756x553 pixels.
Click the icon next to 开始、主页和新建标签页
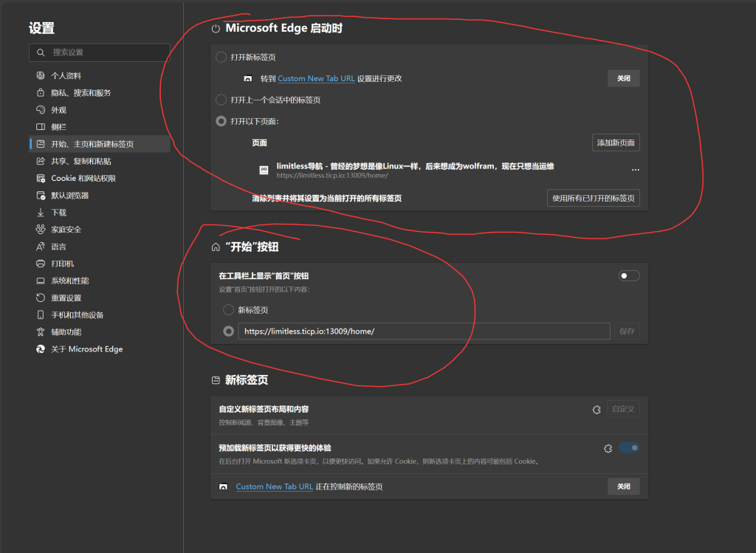click(x=41, y=144)
